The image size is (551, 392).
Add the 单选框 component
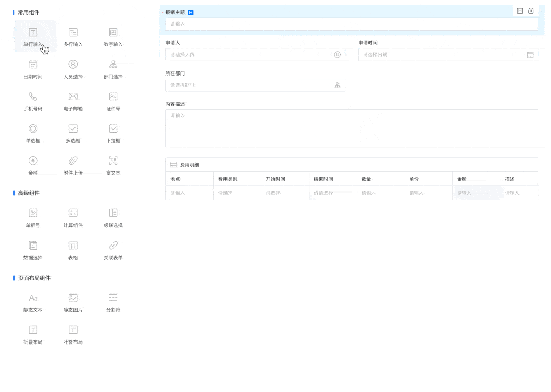[x=33, y=133]
